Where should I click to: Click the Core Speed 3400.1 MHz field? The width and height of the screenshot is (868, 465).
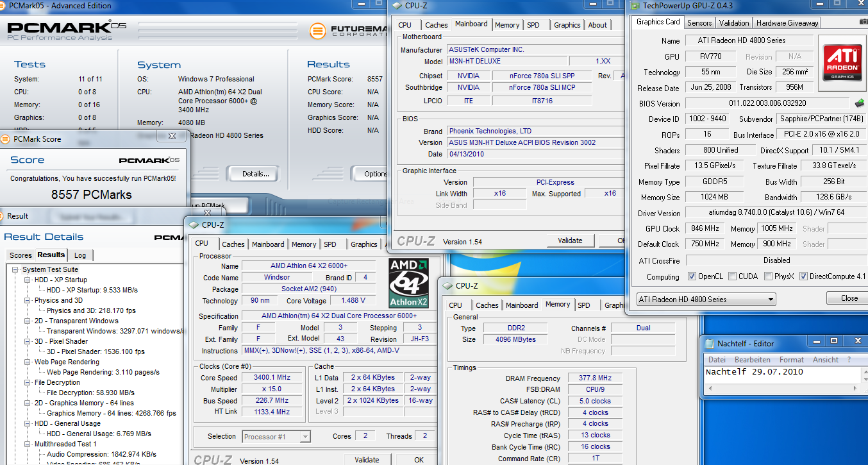(271, 378)
